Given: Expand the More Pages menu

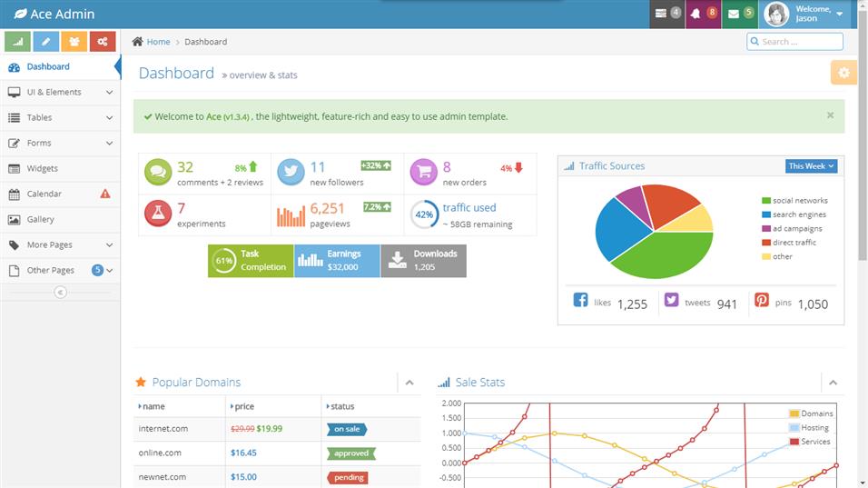Looking at the screenshot, I should click(x=60, y=244).
